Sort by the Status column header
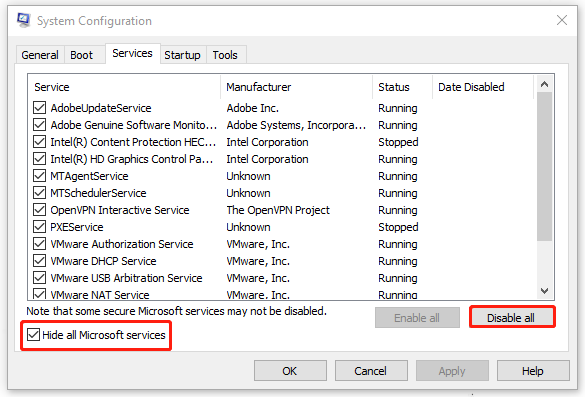This screenshot has width=585, height=397. click(x=403, y=87)
